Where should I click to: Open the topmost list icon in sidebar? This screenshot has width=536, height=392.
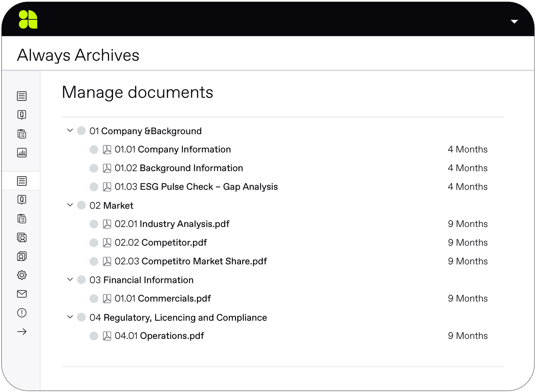22,96
